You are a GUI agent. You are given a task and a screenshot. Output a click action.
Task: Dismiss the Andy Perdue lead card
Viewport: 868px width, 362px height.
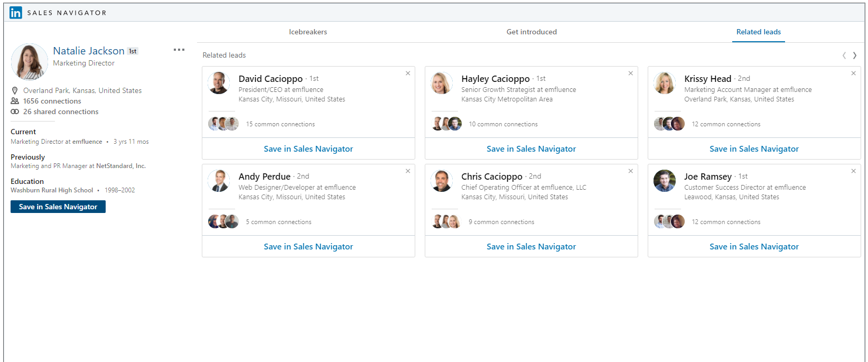(x=408, y=171)
